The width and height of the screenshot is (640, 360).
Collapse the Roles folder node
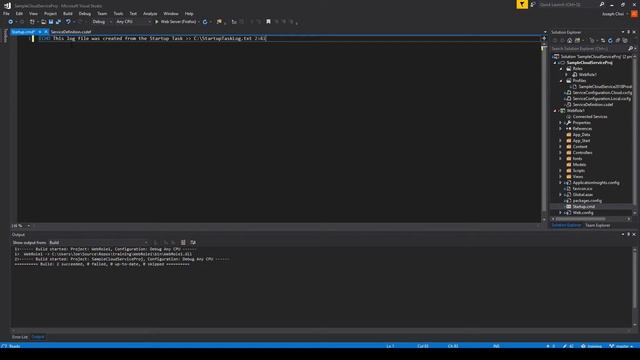561,69
